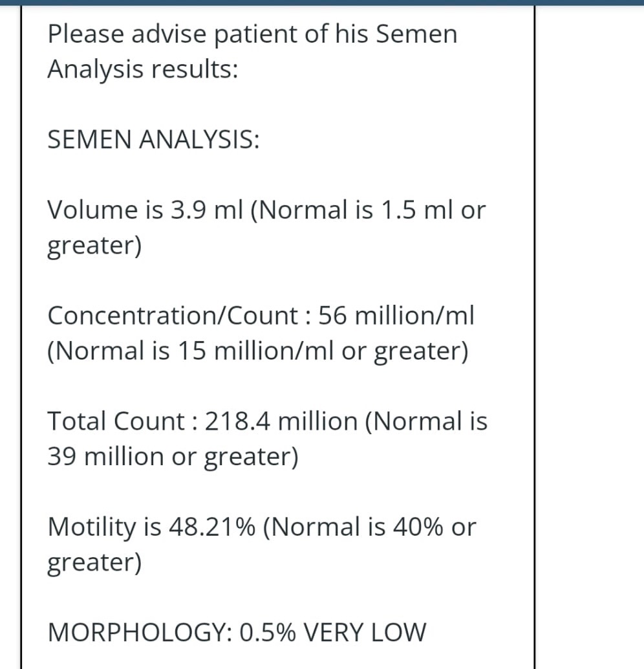Image resolution: width=644 pixels, height=669 pixels.
Task: Click the word 'Volume' in results
Action: click(92, 210)
